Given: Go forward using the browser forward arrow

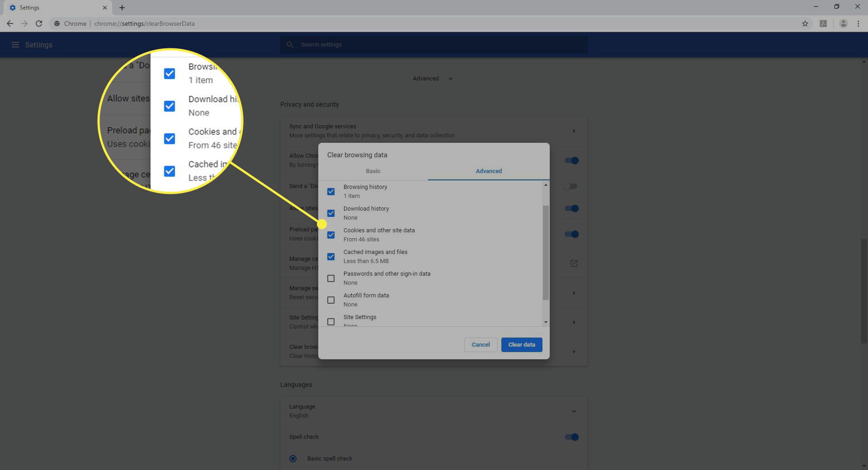Looking at the screenshot, I should (24, 23).
